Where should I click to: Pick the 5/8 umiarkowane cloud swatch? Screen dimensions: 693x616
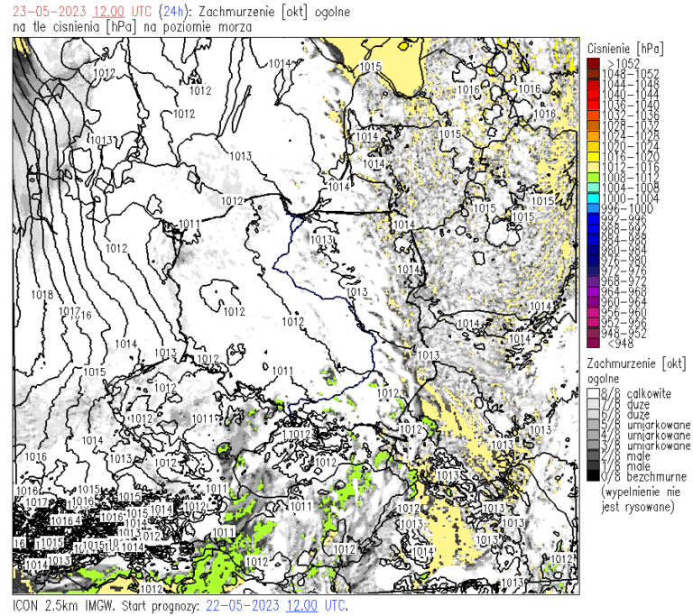click(593, 425)
